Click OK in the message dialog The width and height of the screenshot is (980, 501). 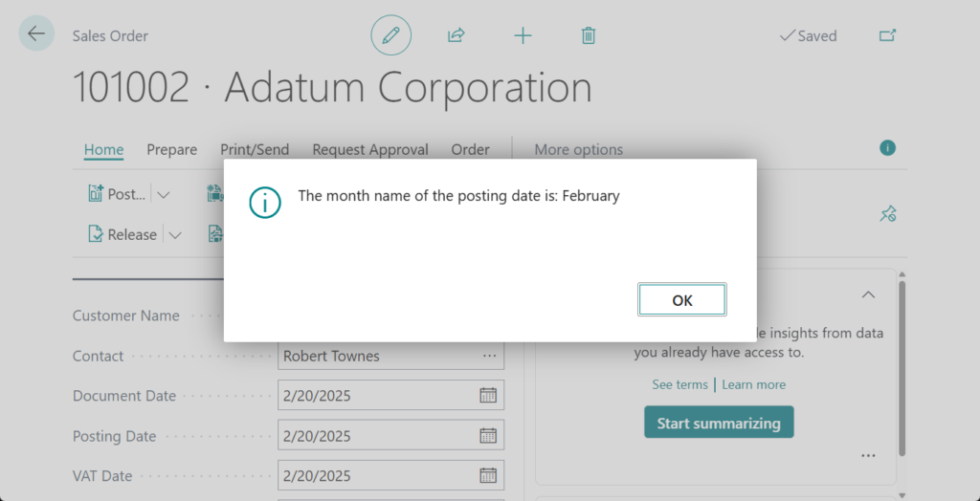681,300
